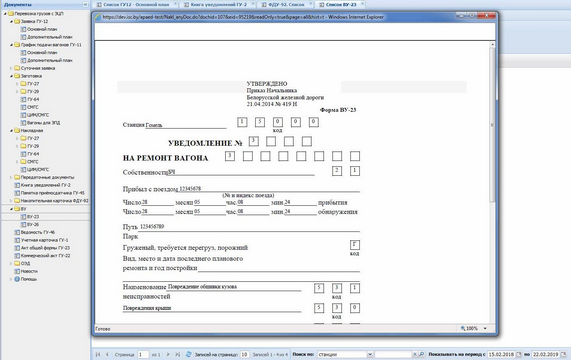Open calendar for end date 22.02.2019
The width and height of the screenshot is (571, 360).
pyautogui.click(x=563, y=354)
